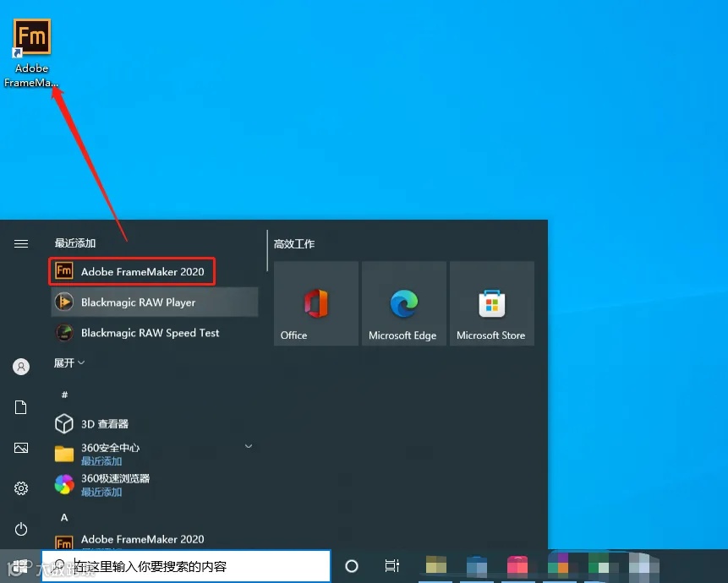Viewport: 728px width, 583px height.
Task: Open Blackmagic RAW Player from Start list
Action: point(154,302)
